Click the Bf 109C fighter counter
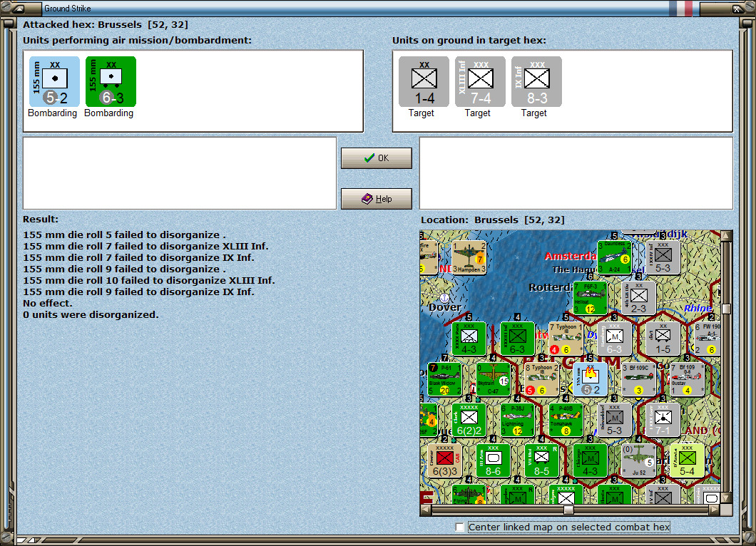Viewport: 756px width, 546px height. coord(639,379)
